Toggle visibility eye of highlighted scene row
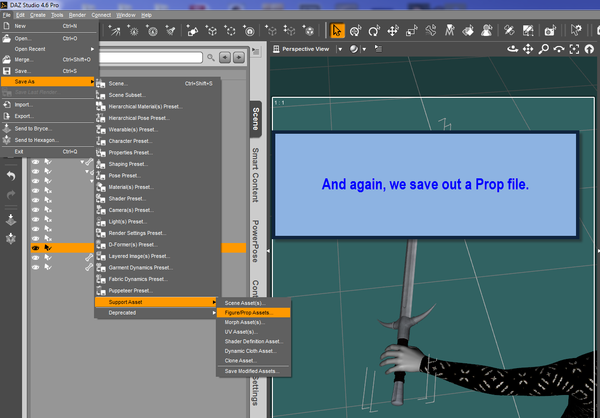600x418 pixels. click(36, 248)
